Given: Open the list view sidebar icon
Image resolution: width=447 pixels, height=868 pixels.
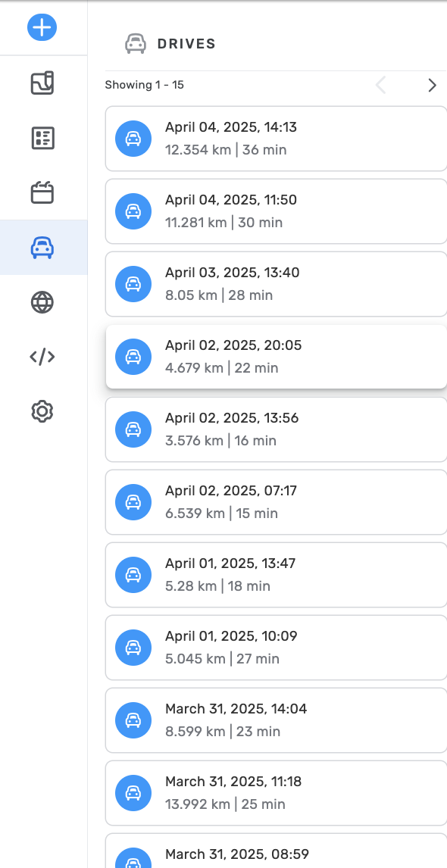Looking at the screenshot, I should tap(42, 138).
